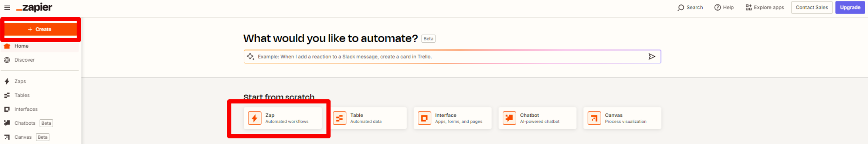868x144 pixels.
Task: Select the Interface Apps, forms, and pages card
Action: point(452,118)
